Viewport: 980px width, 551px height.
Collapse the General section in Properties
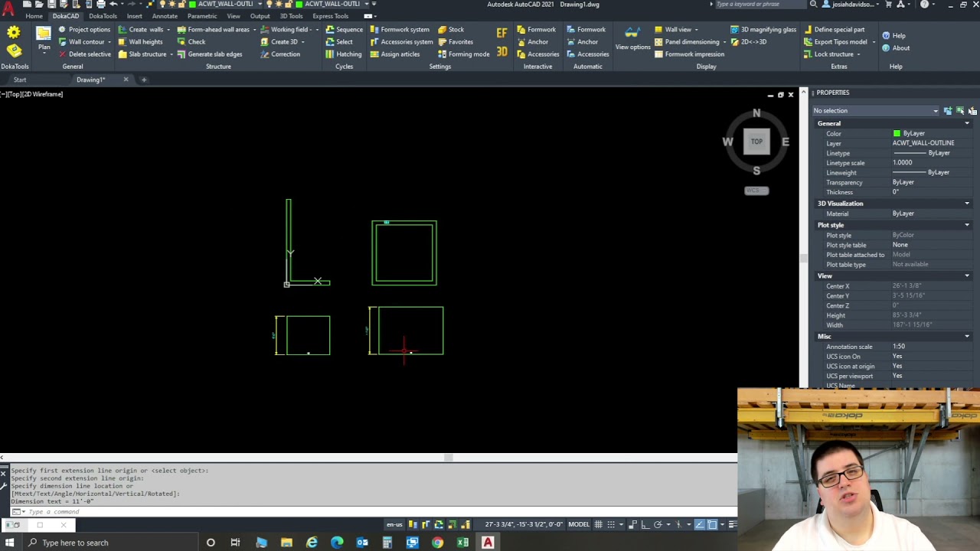(x=967, y=124)
